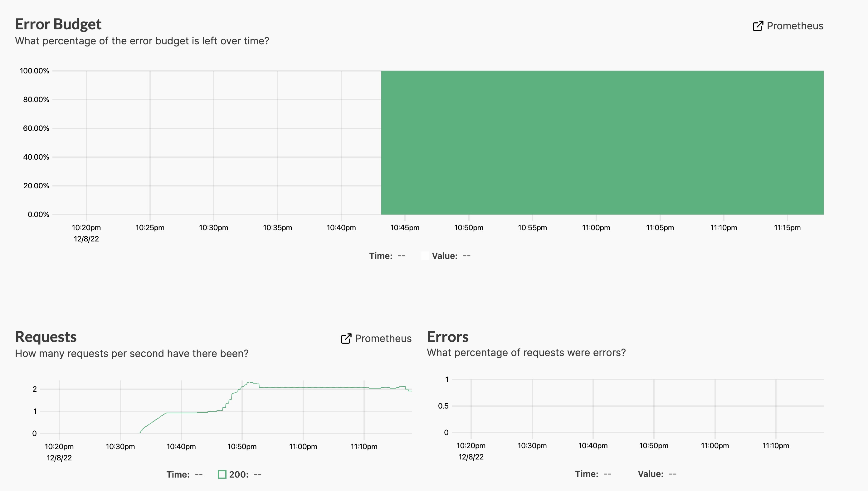This screenshot has width=868, height=491.
Task: Click the Value legend label under Errors chart
Action: [x=650, y=474]
